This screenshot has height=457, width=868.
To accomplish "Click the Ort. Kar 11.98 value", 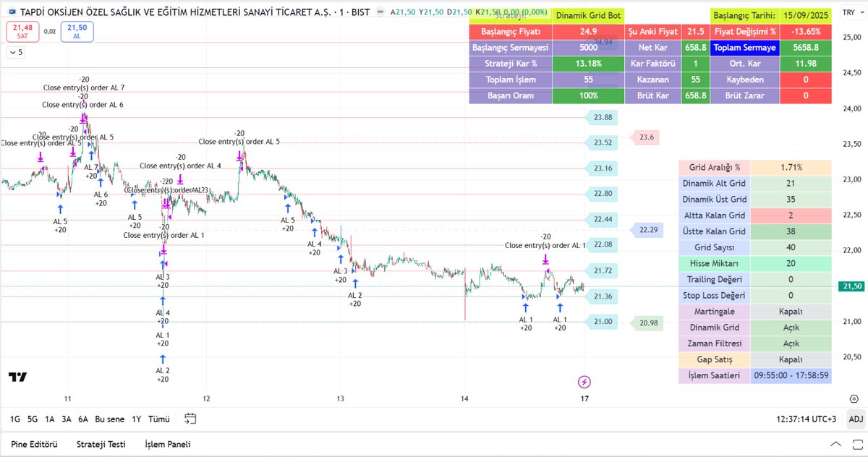I will coord(807,64).
